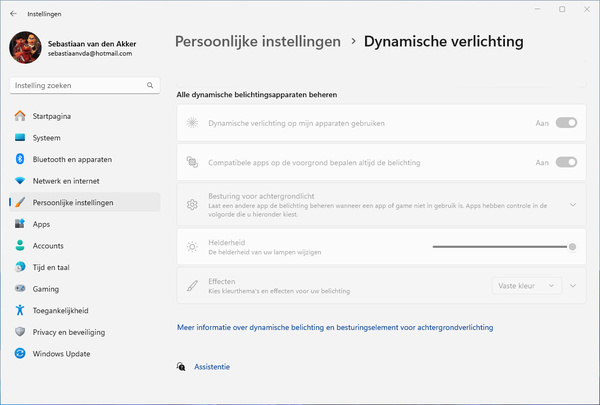600x405 pixels.
Task: Click the Privacy en beveiliging shield icon
Action: tap(20, 332)
